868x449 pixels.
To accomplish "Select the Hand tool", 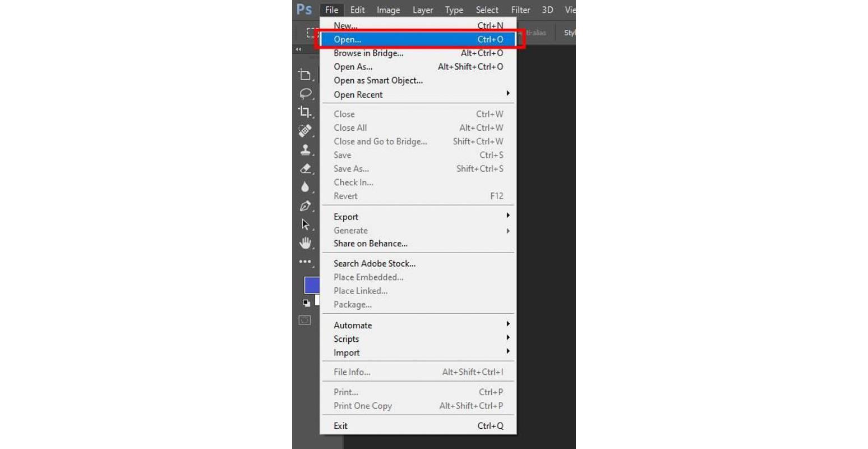I will 306,242.
